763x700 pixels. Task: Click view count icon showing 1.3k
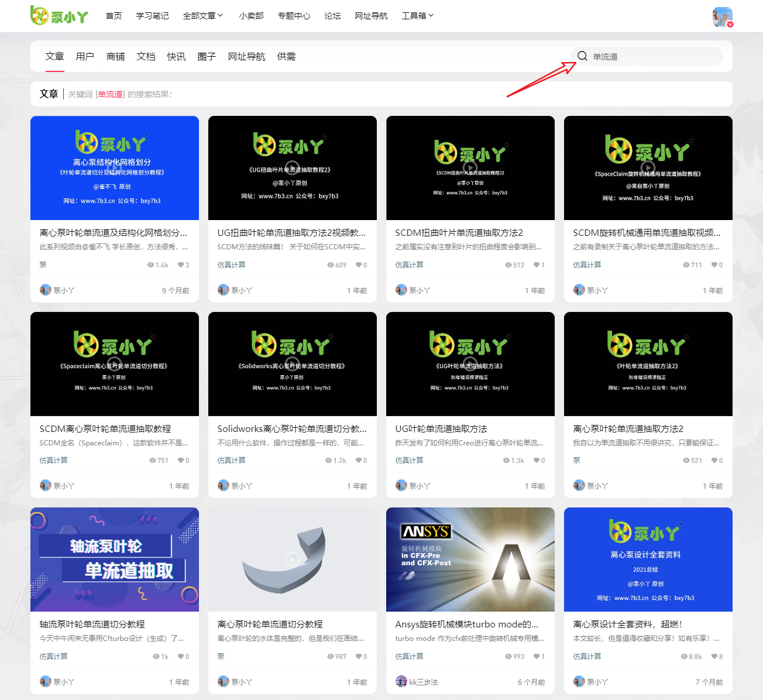pyautogui.click(x=506, y=461)
